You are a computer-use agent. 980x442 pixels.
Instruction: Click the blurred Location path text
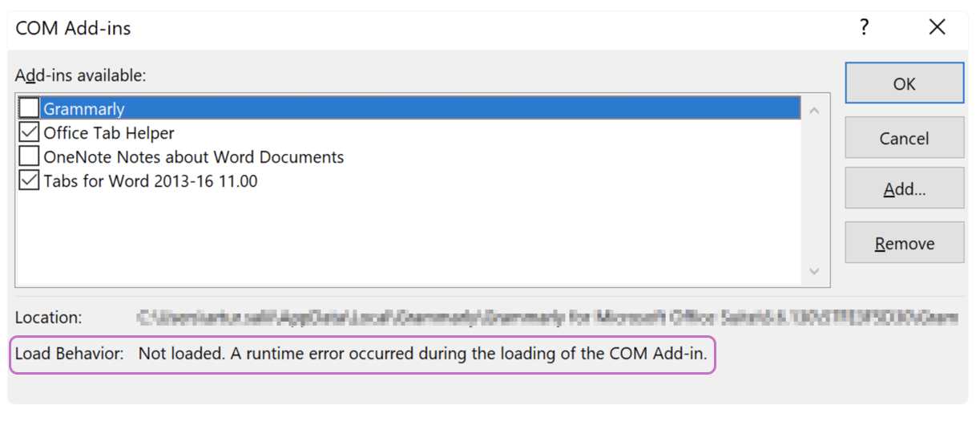tap(547, 318)
